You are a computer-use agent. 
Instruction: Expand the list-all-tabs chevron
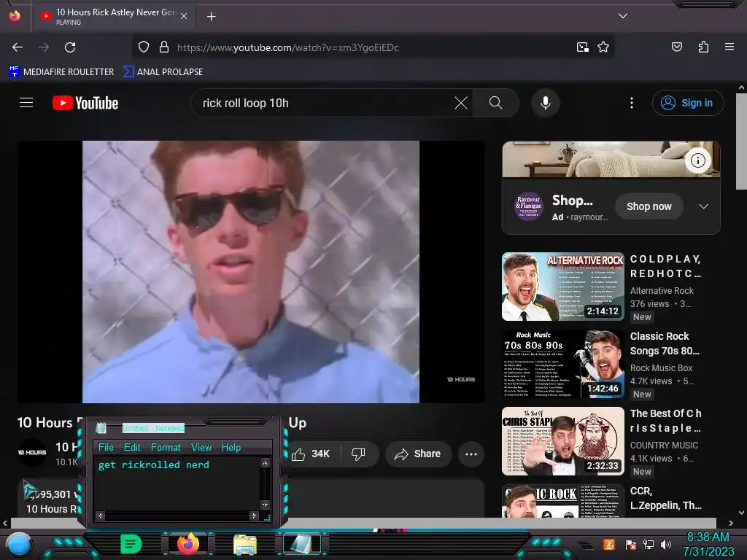click(x=623, y=16)
